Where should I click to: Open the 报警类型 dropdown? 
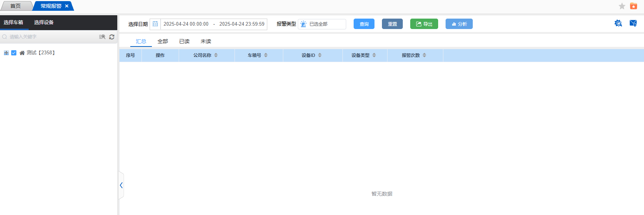click(322, 24)
